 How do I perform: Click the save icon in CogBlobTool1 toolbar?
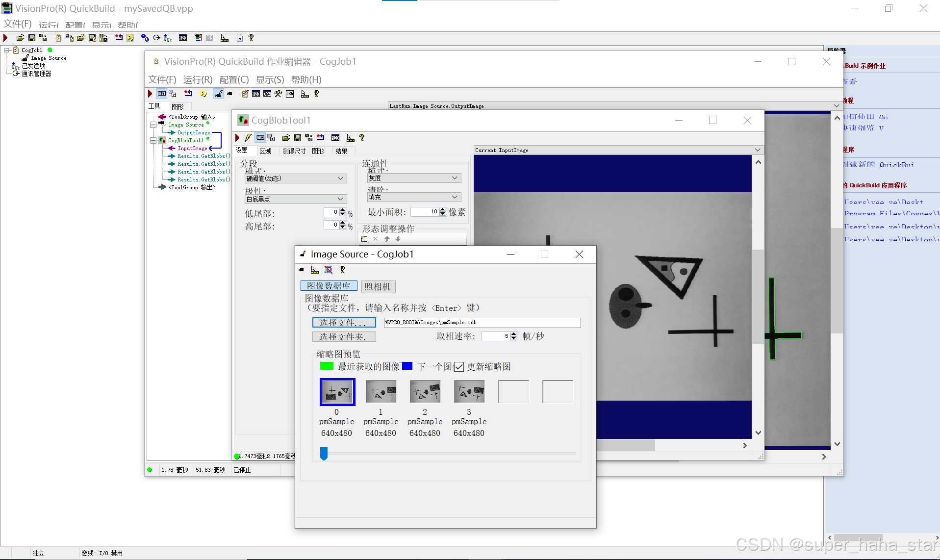click(x=298, y=138)
